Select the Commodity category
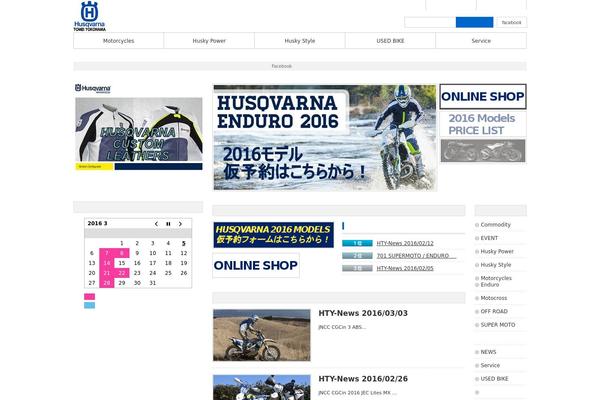Screen dimensions: 600x400 495,225
